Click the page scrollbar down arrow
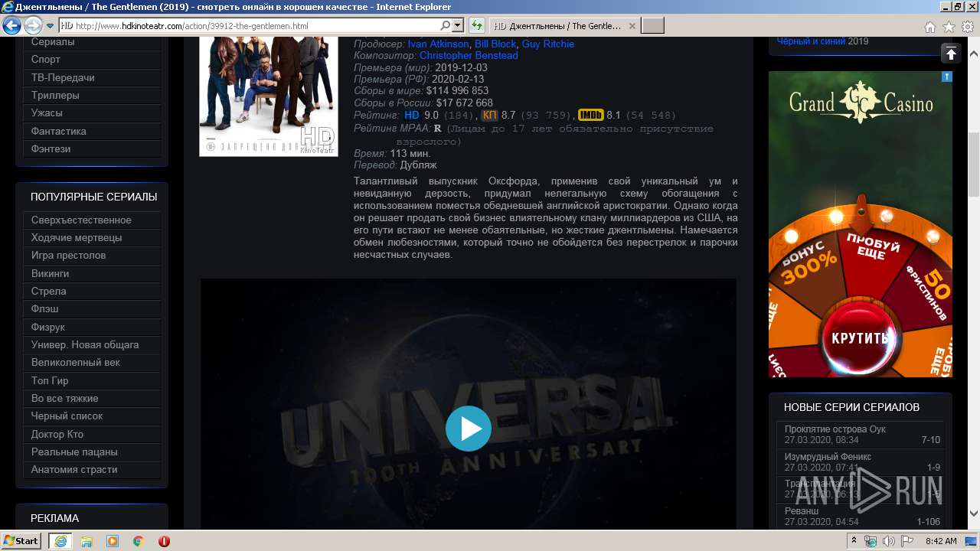Viewport: 980px width, 551px height. coord(974,514)
